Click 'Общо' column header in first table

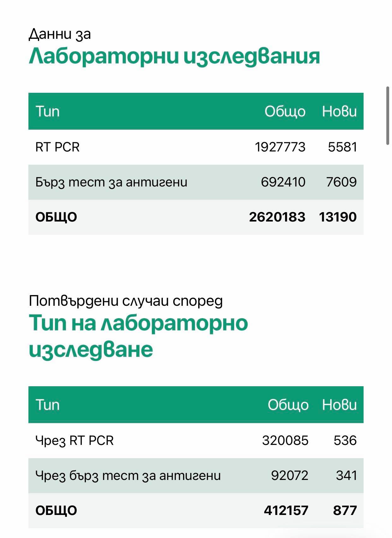click(x=285, y=112)
